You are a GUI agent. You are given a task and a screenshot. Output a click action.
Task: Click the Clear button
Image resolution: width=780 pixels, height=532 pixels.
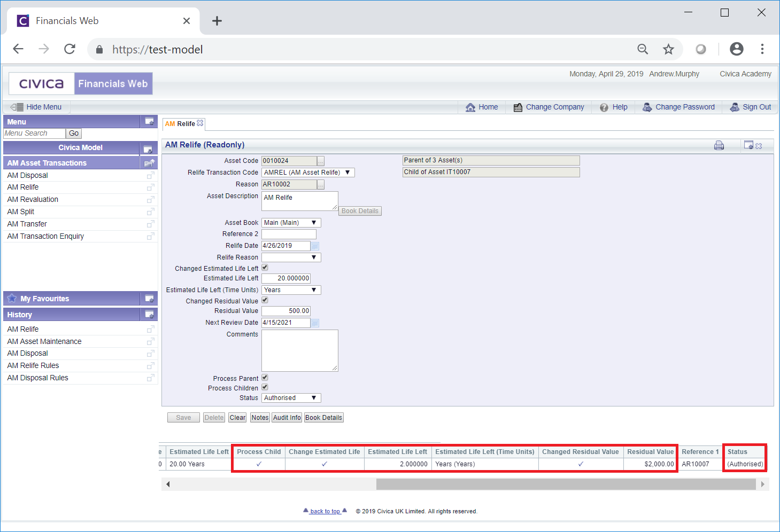click(237, 418)
